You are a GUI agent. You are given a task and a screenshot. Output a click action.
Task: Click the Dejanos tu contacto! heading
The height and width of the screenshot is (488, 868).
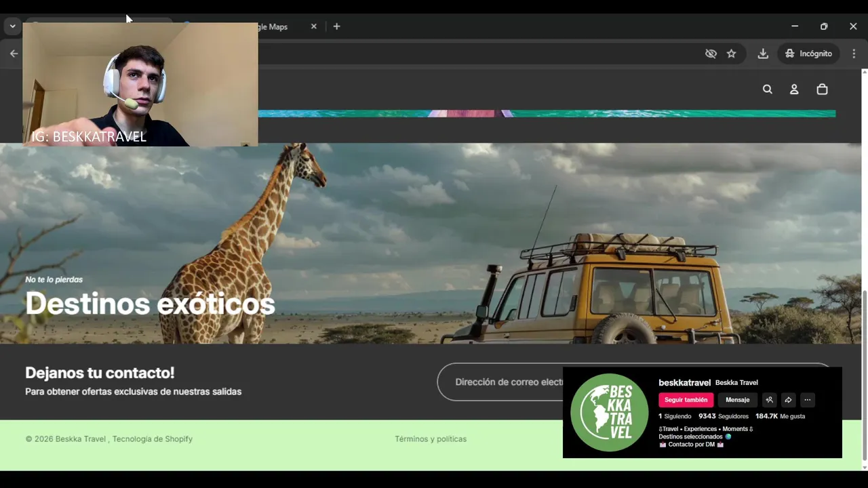pyautogui.click(x=100, y=373)
